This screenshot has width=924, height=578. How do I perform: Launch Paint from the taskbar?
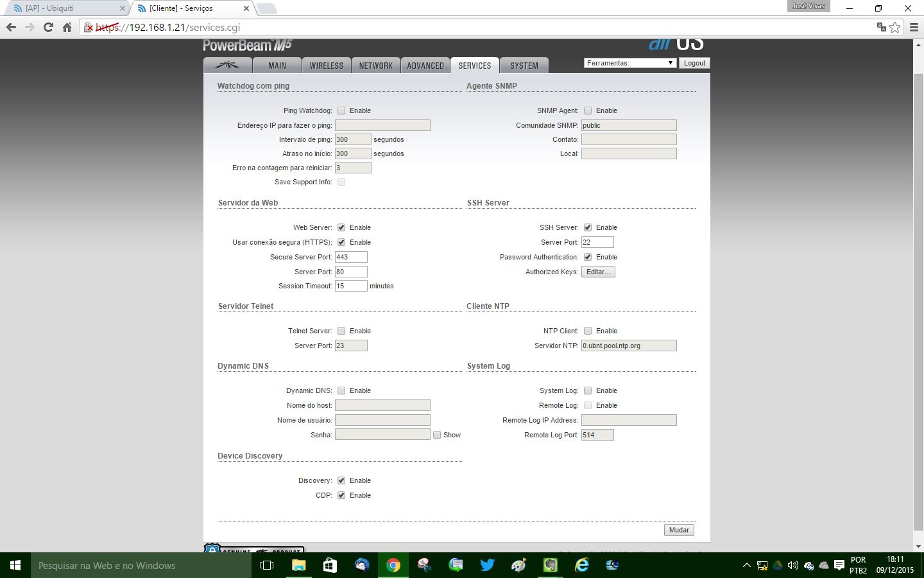518,565
